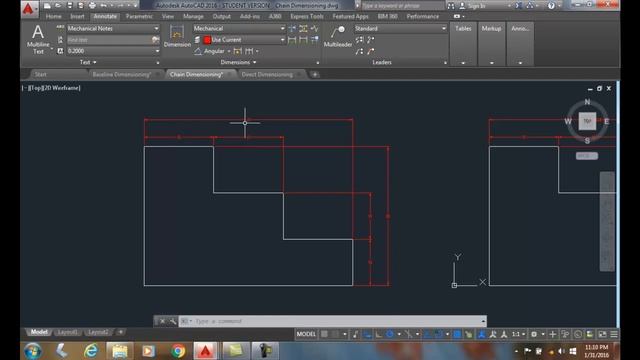The width and height of the screenshot is (640, 360).
Task: Select the Multileader tool
Action: tap(338, 36)
